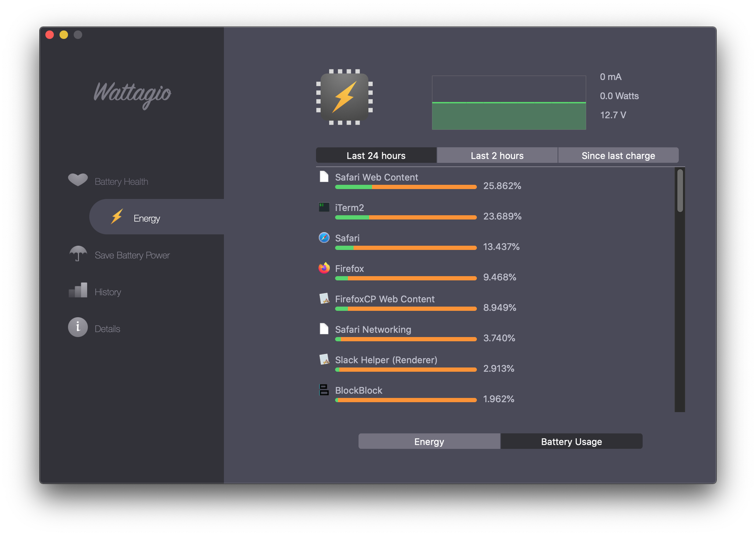Click the process list scrollbar thumb

(x=679, y=190)
